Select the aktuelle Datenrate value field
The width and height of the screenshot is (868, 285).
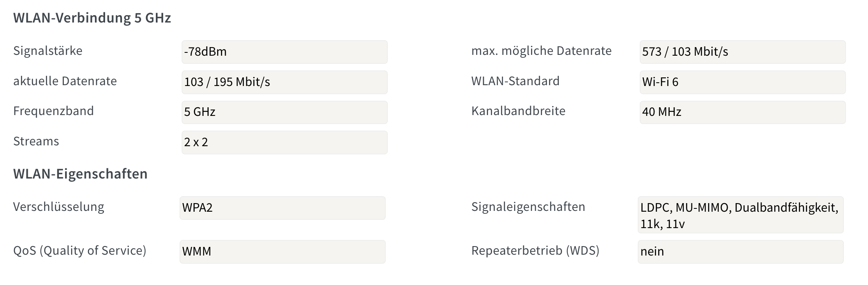tap(284, 82)
